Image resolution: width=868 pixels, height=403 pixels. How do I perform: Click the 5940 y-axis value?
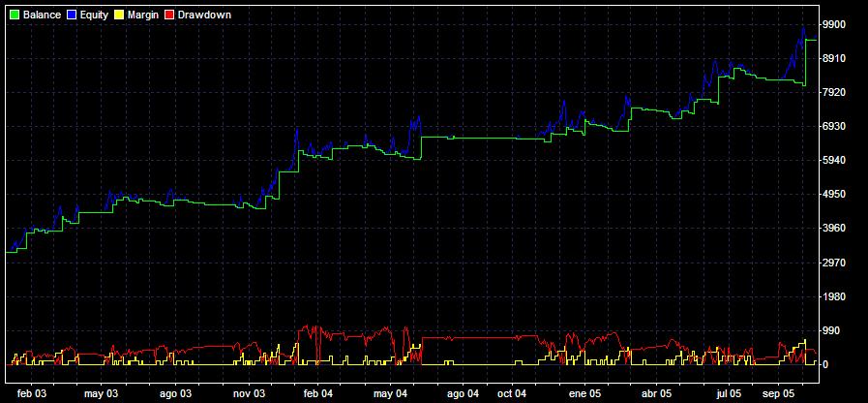click(833, 160)
